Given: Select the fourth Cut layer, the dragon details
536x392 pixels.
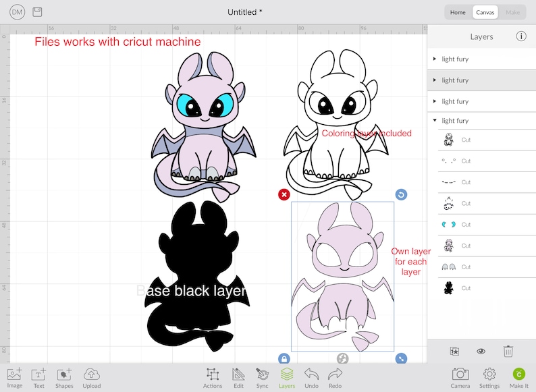Looking at the screenshot, I should pyautogui.click(x=487, y=203).
